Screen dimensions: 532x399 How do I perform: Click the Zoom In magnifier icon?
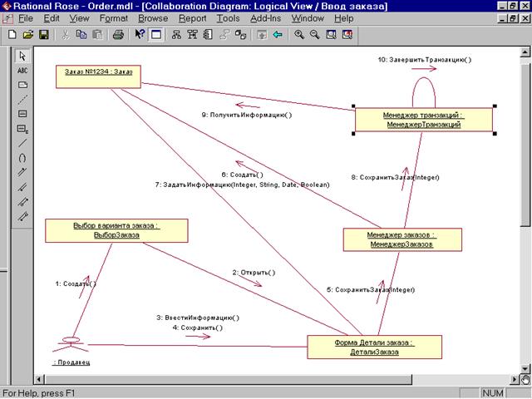tap(299, 35)
